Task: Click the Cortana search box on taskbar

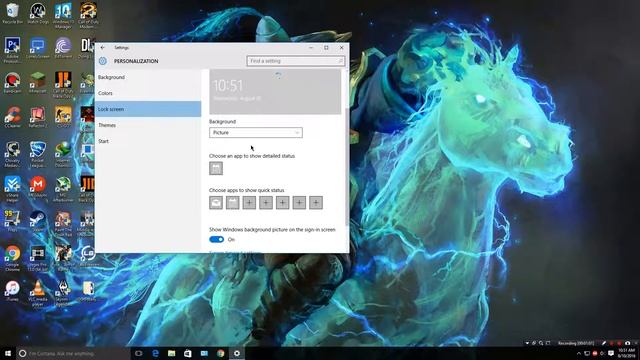Action: coord(73,353)
